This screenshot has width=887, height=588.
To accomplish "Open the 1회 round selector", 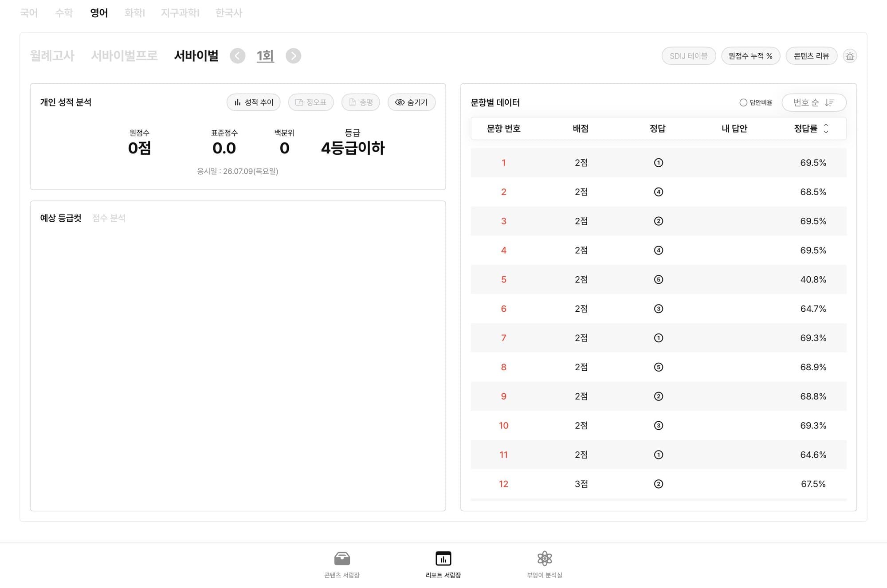I will (x=265, y=56).
